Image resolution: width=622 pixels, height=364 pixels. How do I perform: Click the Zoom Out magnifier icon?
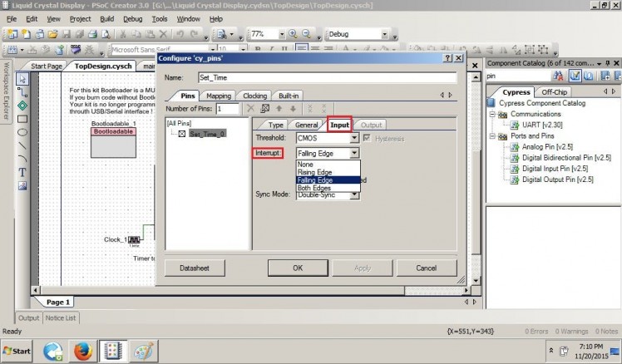[x=306, y=34]
